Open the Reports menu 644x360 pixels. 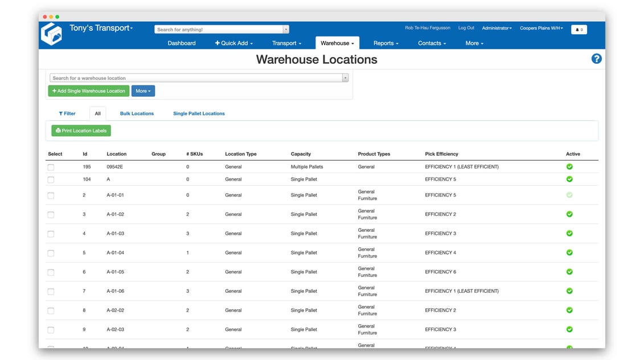(x=386, y=43)
